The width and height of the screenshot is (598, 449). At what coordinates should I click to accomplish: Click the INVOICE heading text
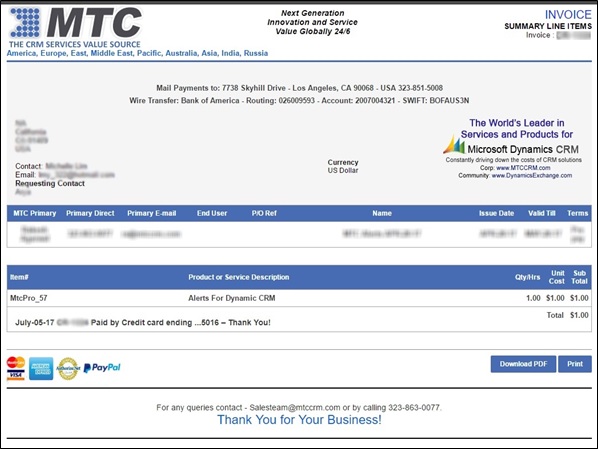pos(568,14)
